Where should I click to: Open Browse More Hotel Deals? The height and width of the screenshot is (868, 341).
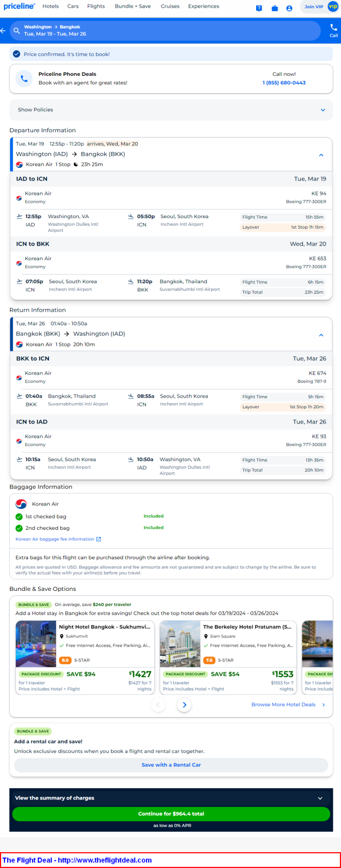[x=289, y=705]
